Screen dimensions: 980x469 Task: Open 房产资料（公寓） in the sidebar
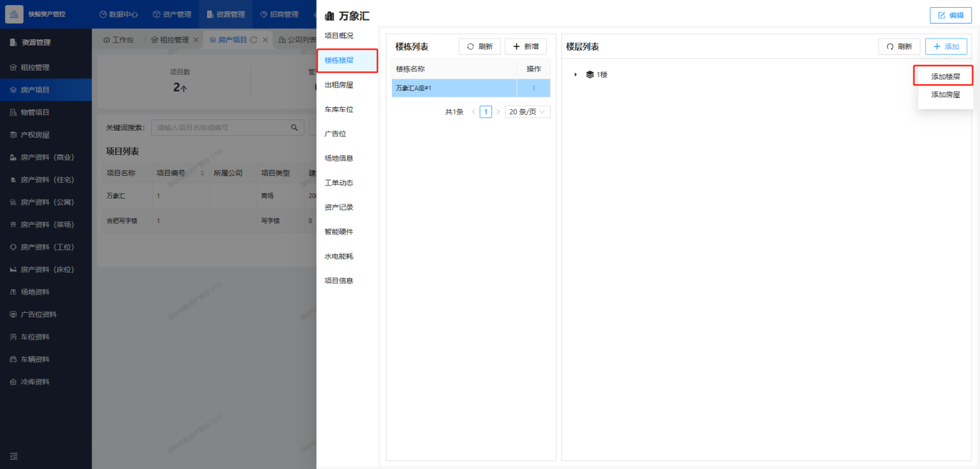(46, 202)
